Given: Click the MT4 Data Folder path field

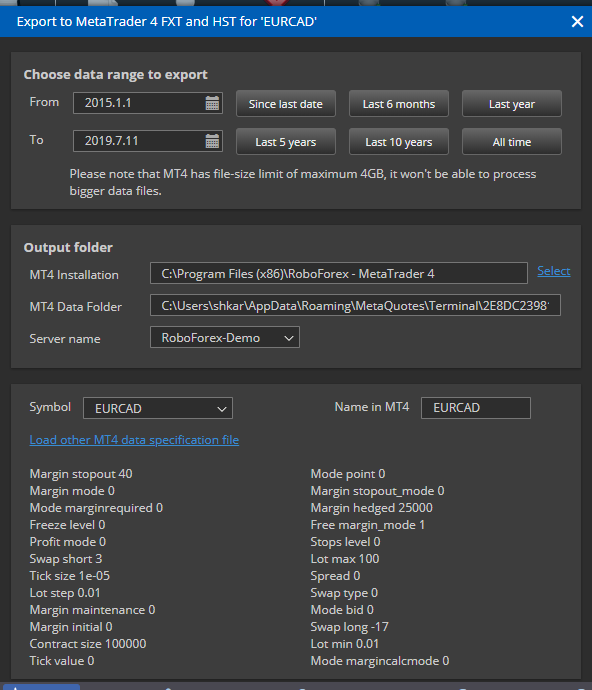Looking at the screenshot, I should [x=355, y=305].
